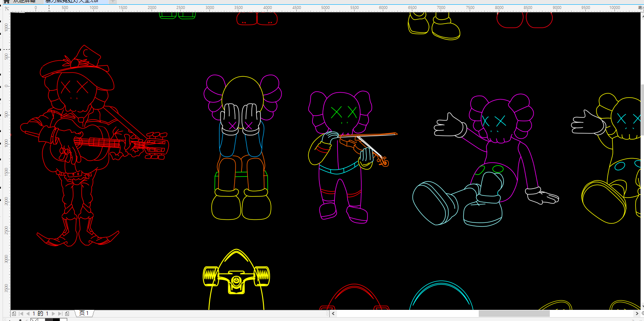Go to the next page
The image size is (644, 321).
tap(54, 314)
